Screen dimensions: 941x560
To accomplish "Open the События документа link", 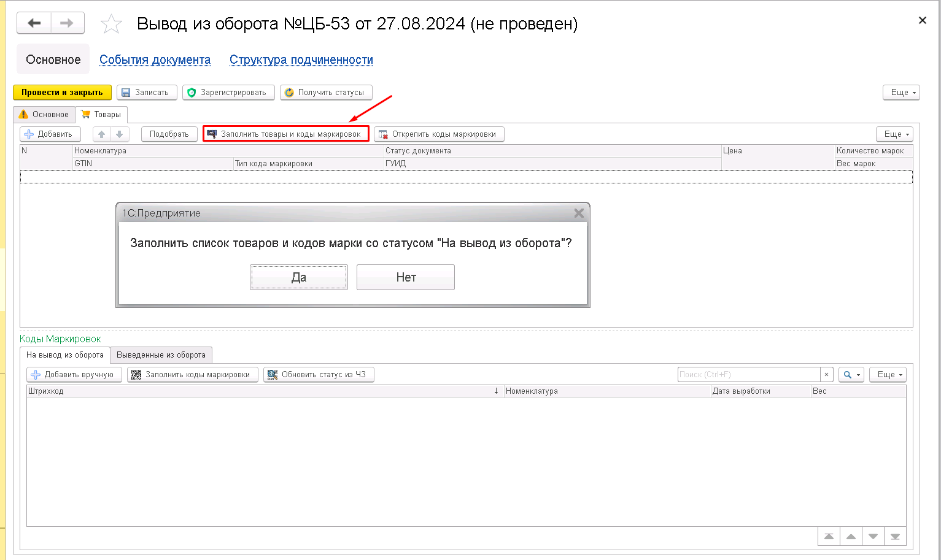I will pyautogui.click(x=155, y=59).
